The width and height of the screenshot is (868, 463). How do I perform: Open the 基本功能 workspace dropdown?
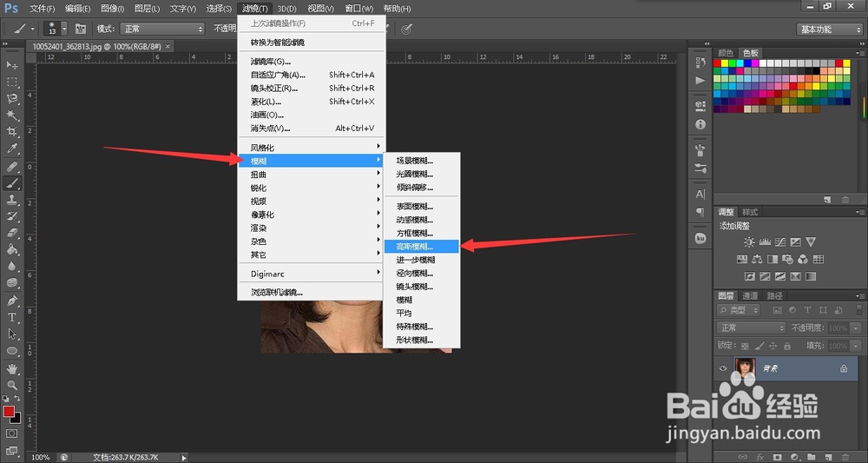(829, 30)
